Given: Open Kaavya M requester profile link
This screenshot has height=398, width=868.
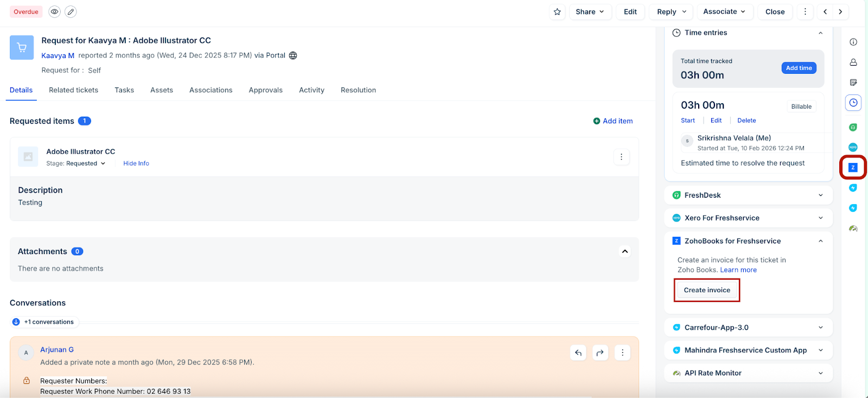Looking at the screenshot, I should [58, 55].
